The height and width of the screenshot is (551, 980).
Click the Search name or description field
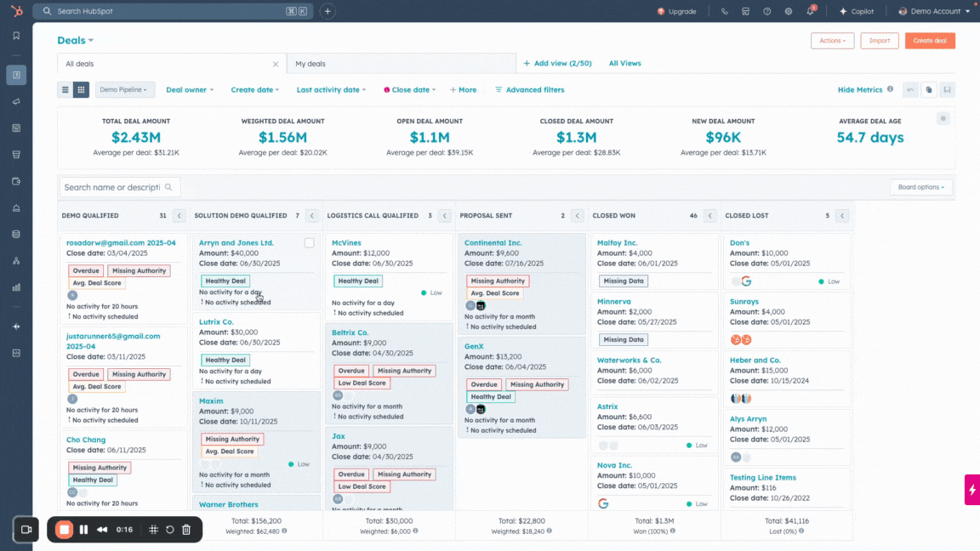[x=119, y=187]
